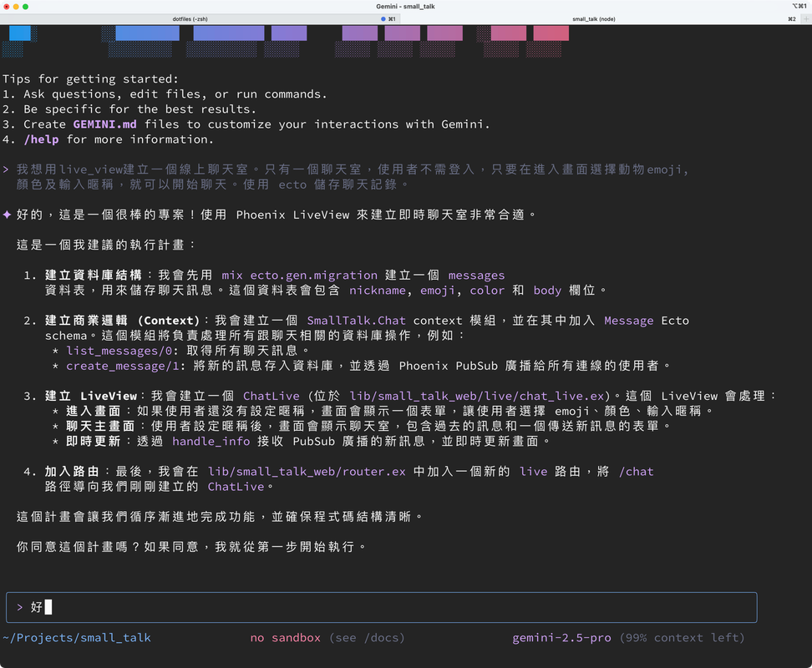Click the 'emoji,' field name in step 1

tap(441, 291)
